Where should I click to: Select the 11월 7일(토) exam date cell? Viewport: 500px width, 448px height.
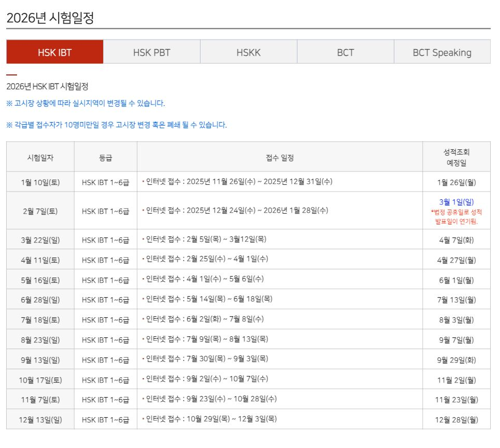point(41,400)
